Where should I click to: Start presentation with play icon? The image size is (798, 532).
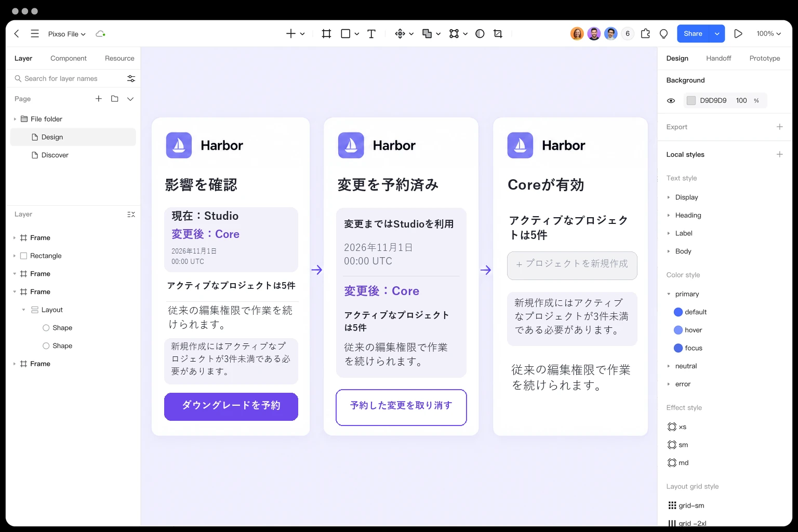pos(738,34)
